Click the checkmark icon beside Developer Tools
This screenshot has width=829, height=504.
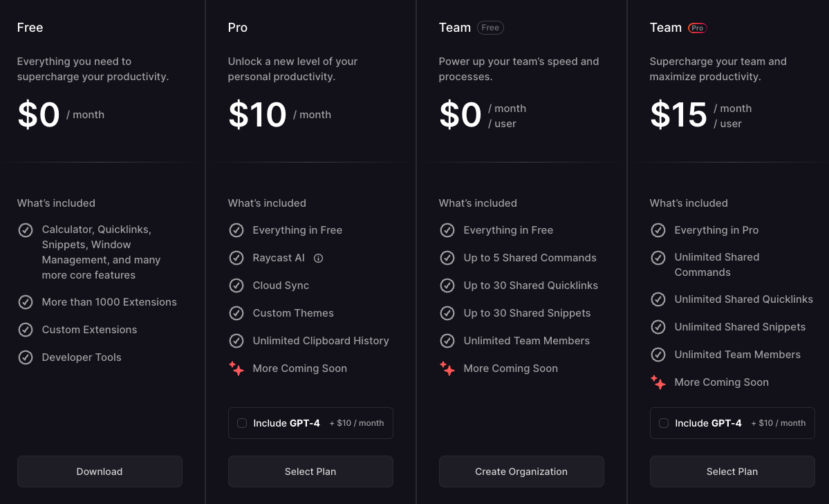26,357
